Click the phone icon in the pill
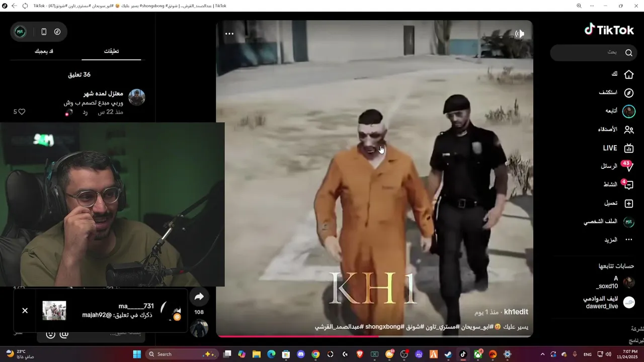Image resolution: width=644 pixels, height=362 pixels. point(44,32)
